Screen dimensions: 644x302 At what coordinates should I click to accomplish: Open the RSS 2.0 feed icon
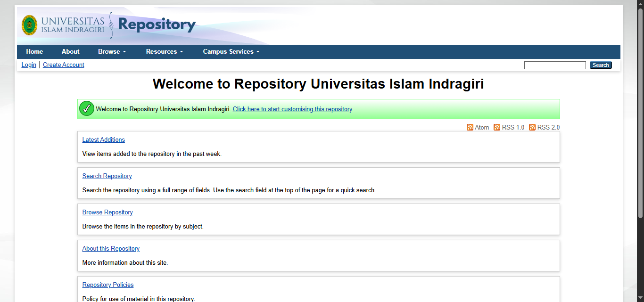click(x=532, y=127)
